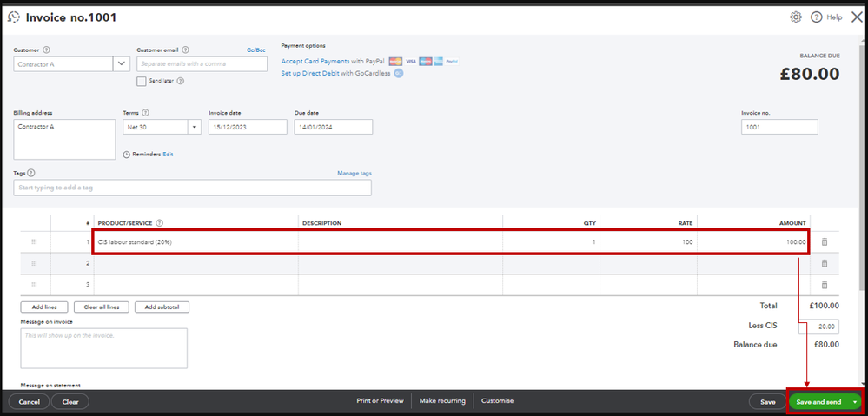This screenshot has width=868, height=416.
Task: Click the Product/Service column help icon
Action: (160, 223)
